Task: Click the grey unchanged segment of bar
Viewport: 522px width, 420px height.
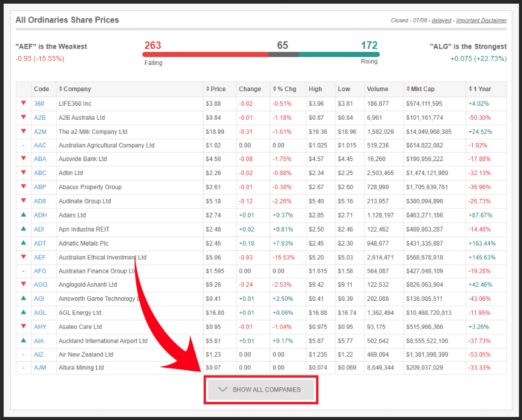Action: pyautogui.click(x=284, y=54)
